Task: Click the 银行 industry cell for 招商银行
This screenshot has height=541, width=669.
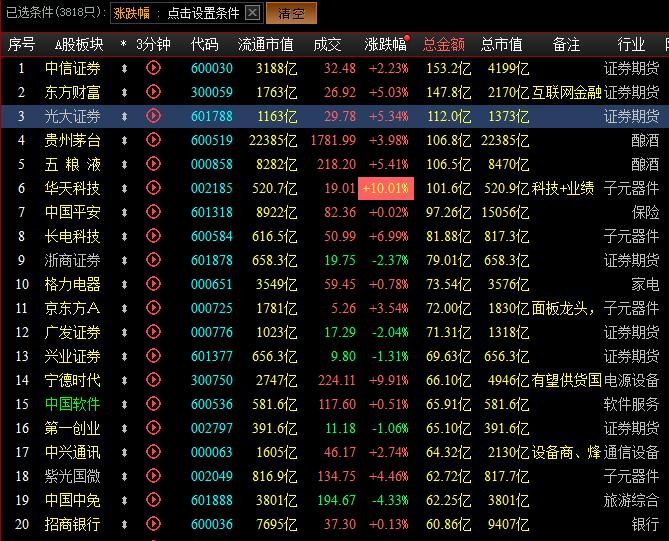Action: click(x=646, y=524)
